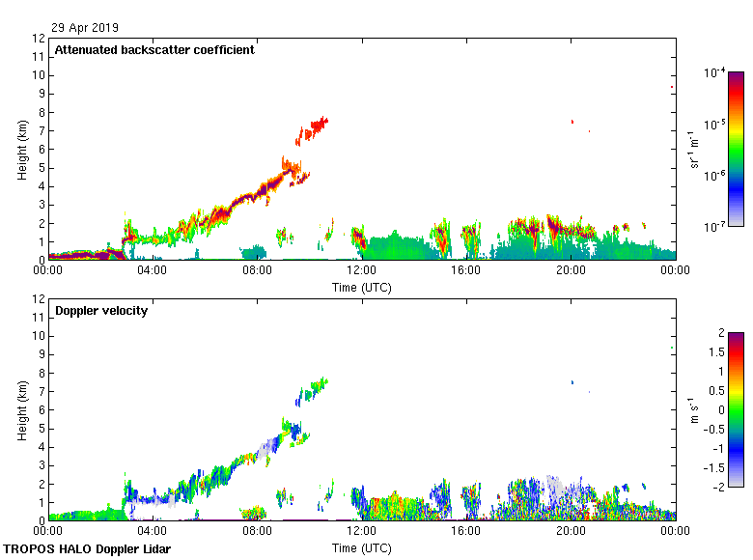Select the "Attenuated backscatter coefficient" plot title
The height and width of the screenshot is (560, 753).
[154, 50]
